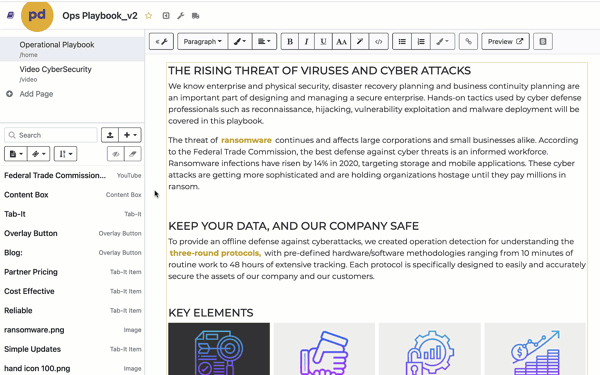Click the three-round protocols link
Screen dimensions: 600x375
coord(215,253)
